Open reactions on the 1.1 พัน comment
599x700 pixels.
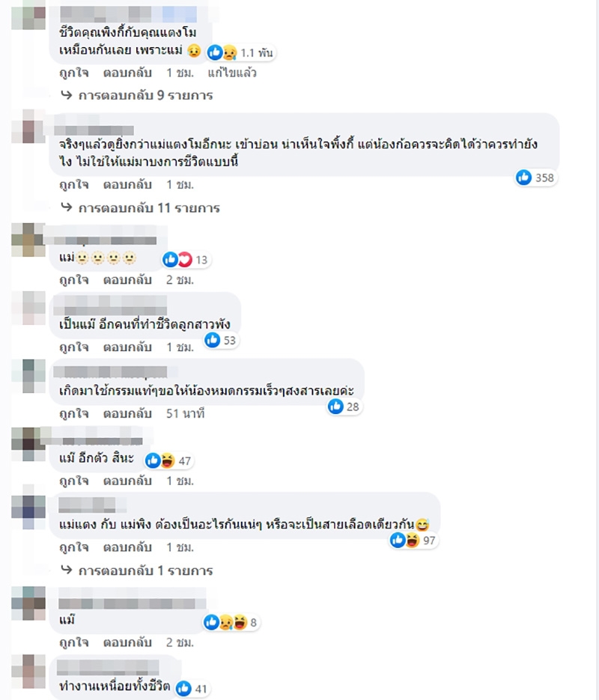pyautogui.click(x=240, y=52)
